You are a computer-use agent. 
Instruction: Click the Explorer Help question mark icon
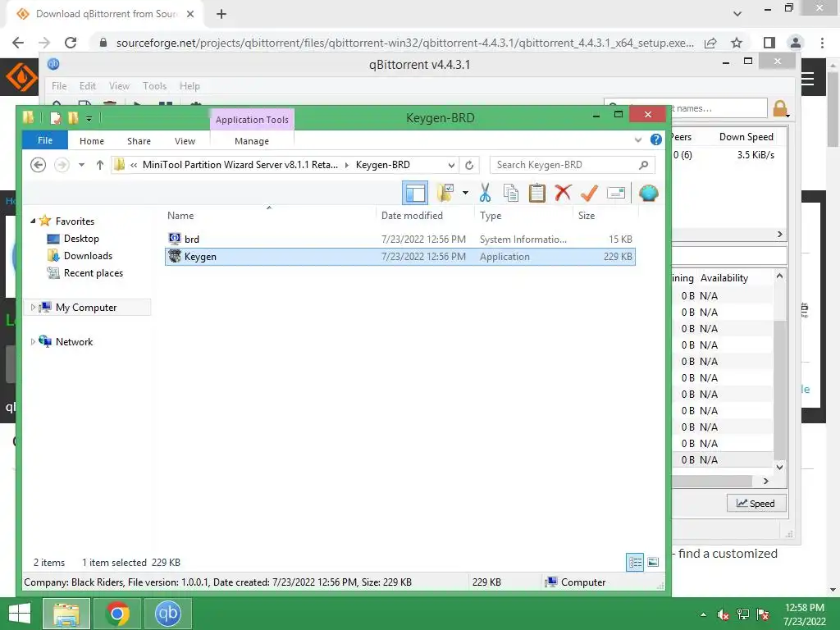(655, 139)
